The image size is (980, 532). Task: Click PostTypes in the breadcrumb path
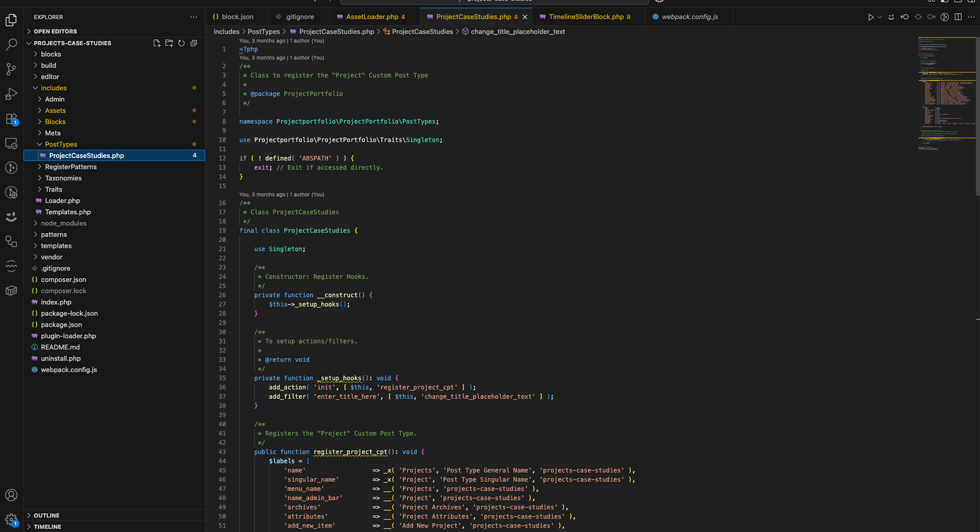[263, 32]
